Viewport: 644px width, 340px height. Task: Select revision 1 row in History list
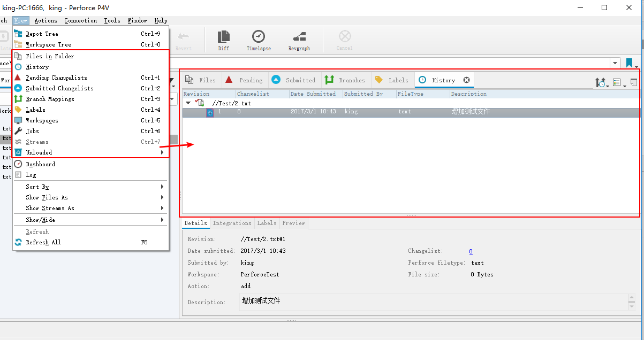(321, 112)
